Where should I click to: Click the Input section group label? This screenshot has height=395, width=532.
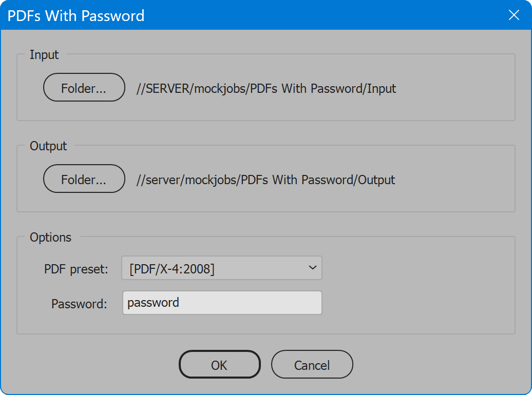[44, 55]
